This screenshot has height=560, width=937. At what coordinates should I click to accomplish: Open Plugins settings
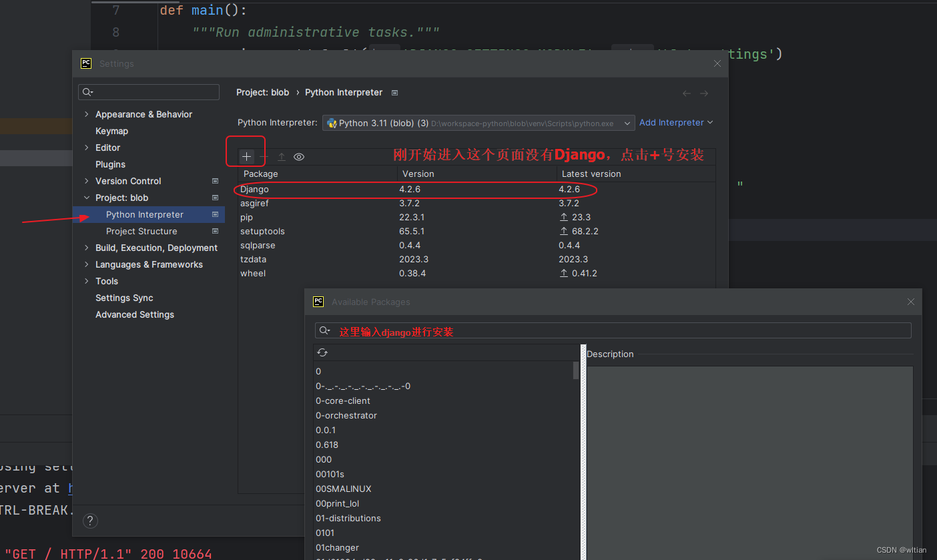point(110,164)
